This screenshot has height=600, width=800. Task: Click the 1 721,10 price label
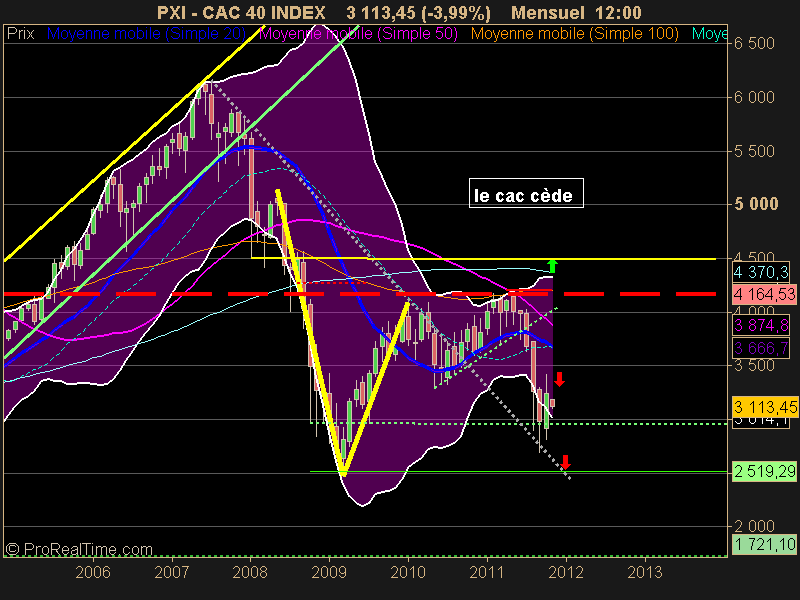tap(765, 544)
